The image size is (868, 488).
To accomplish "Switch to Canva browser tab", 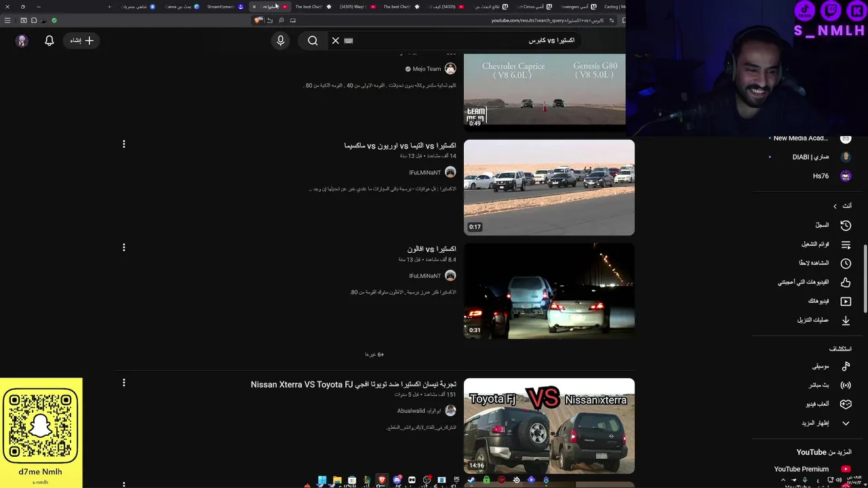I will (182, 7).
